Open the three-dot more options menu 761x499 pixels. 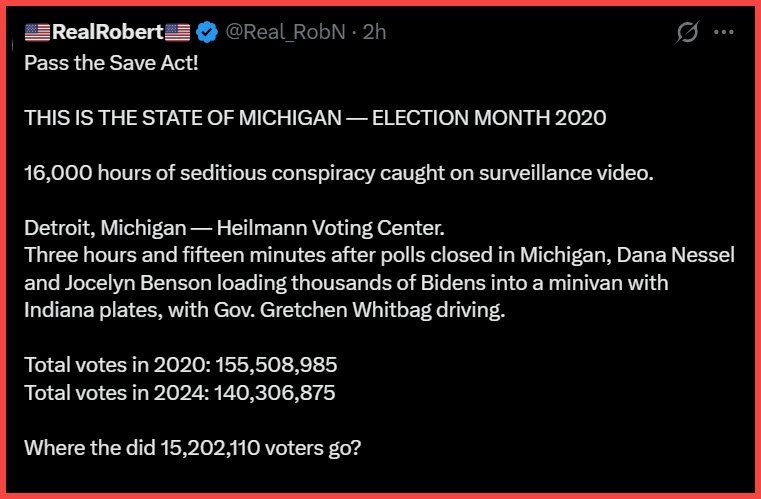723,32
